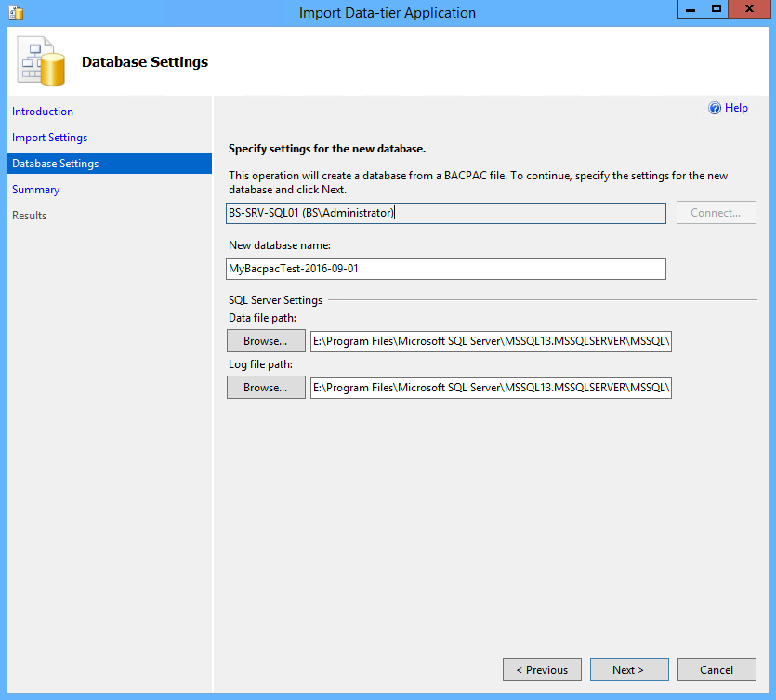Select the Results step

[x=29, y=216]
